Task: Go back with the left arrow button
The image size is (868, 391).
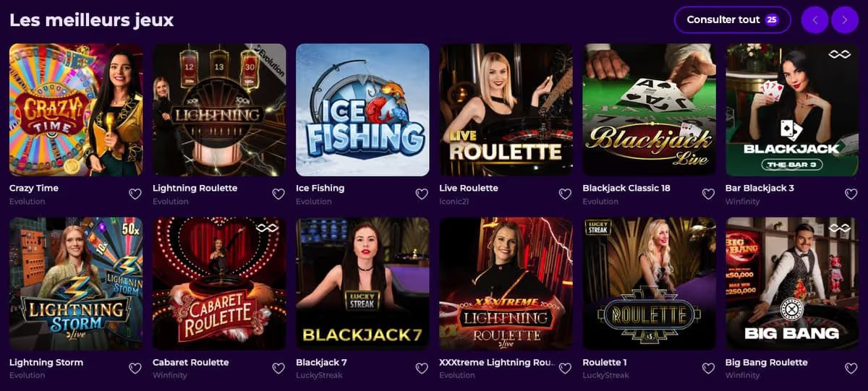Action: pyautogui.click(x=815, y=20)
